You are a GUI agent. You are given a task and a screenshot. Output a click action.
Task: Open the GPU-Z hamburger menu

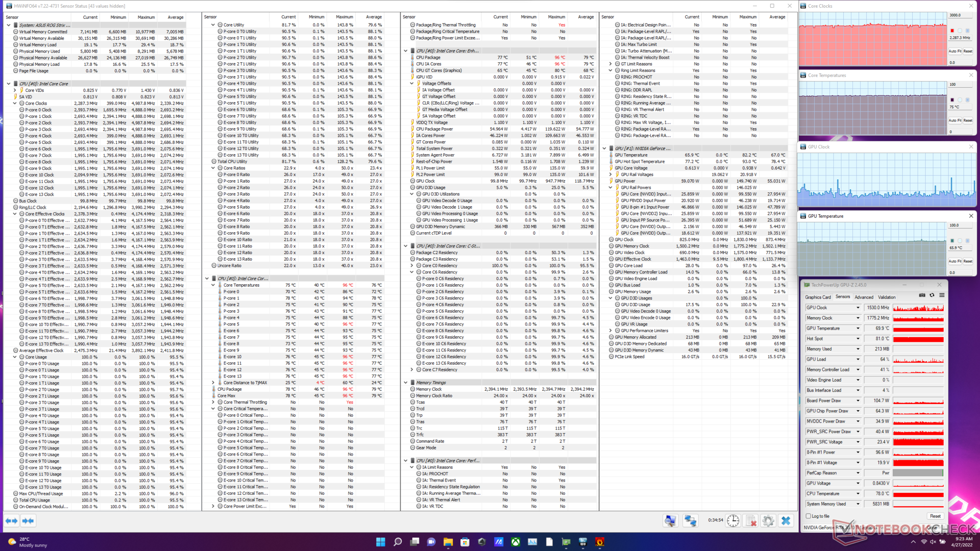click(942, 295)
